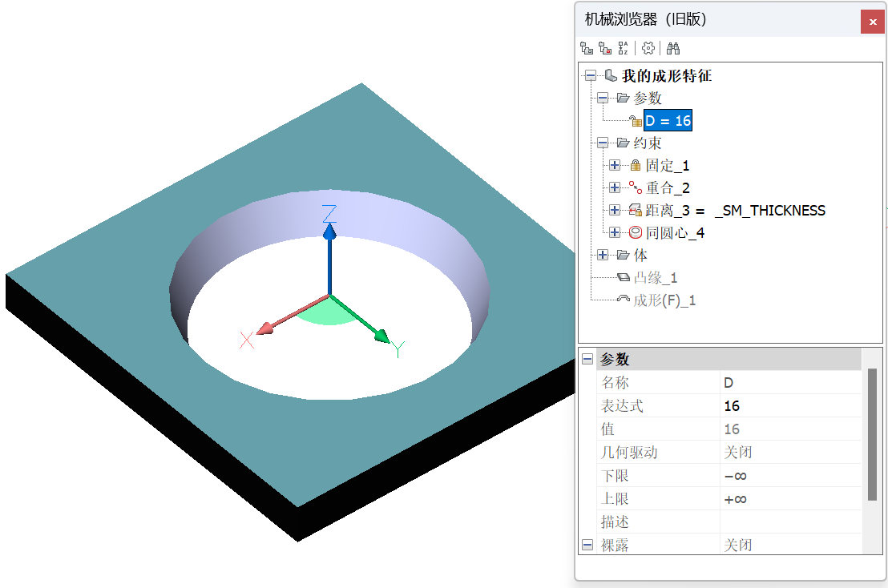888x588 pixels.
Task: Expand the 体 folder node
Action: [603, 255]
